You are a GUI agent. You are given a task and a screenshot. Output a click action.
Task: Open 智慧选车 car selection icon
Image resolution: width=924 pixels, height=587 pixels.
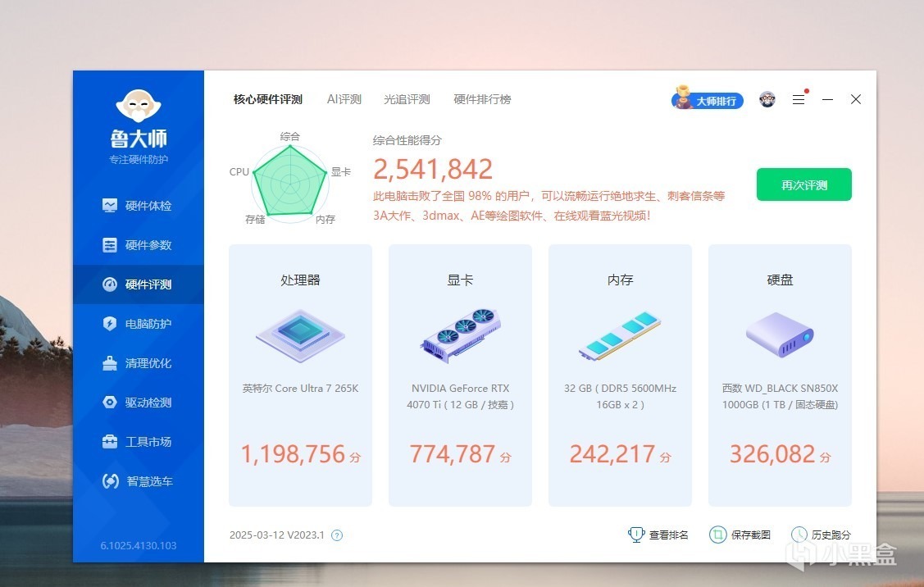[x=110, y=481]
